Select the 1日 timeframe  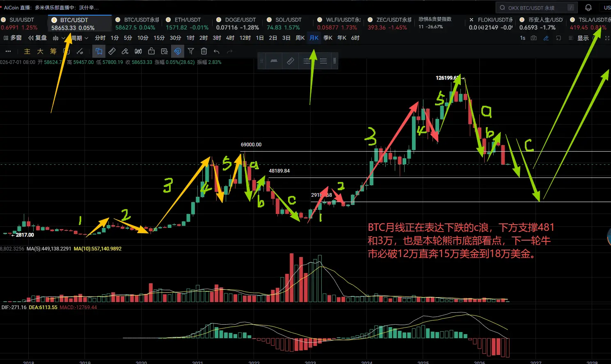pyautogui.click(x=260, y=38)
